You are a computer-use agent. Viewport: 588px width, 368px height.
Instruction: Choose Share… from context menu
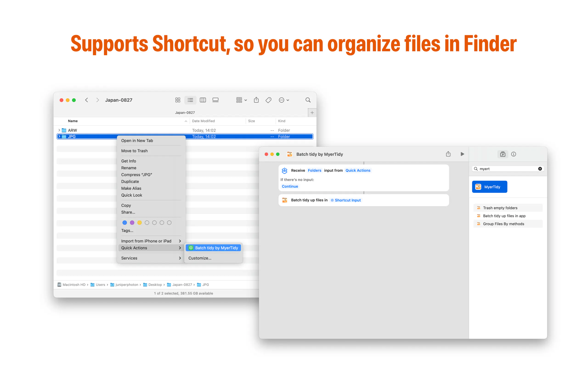coord(128,212)
